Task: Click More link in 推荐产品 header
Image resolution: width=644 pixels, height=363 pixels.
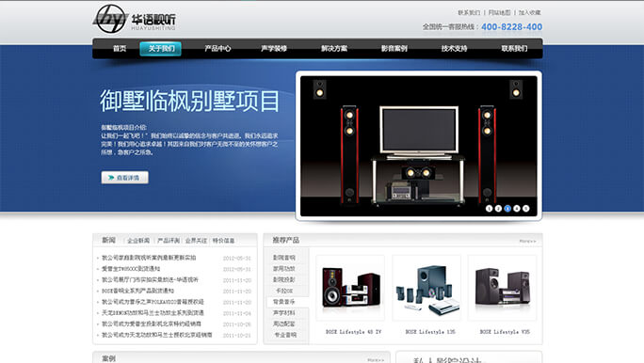Action: click(527, 241)
